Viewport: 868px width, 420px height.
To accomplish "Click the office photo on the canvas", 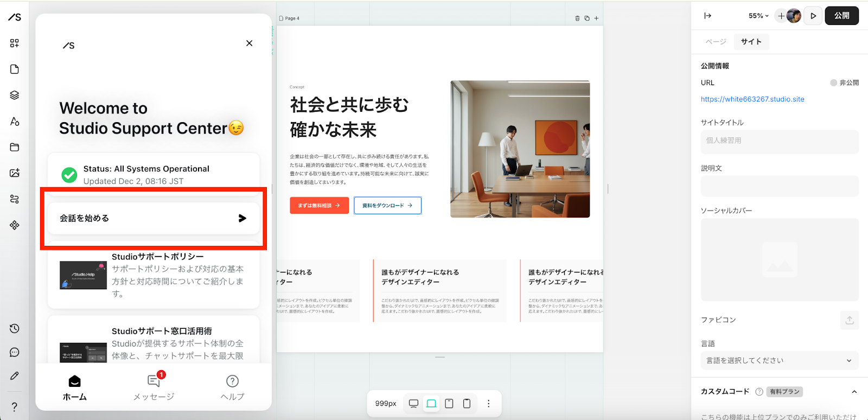I will pyautogui.click(x=520, y=149).
